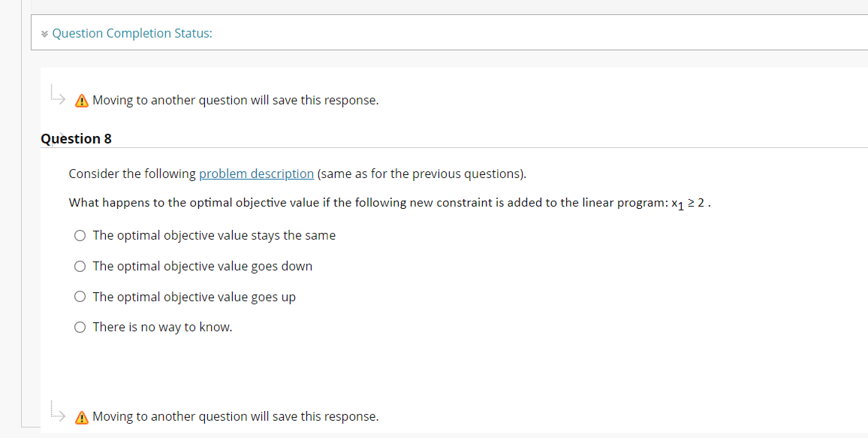Click the double-chevron icon before Question Completion Status
Image resolution: width=868 pixels, height=438 pixels.
coord(45,33)
